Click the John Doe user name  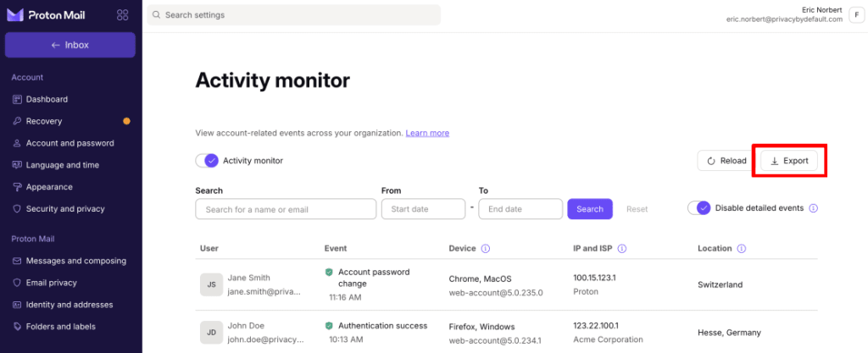coord(246,326)
